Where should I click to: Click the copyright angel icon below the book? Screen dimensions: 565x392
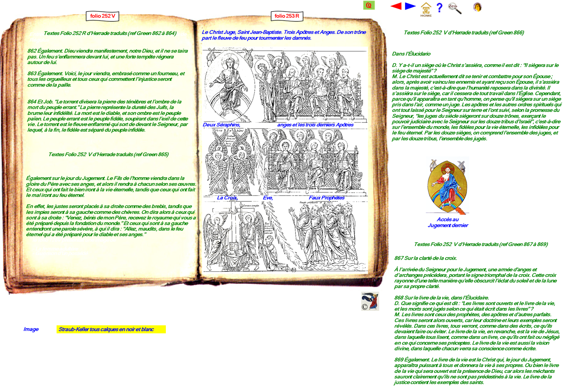tap(370, 301)
